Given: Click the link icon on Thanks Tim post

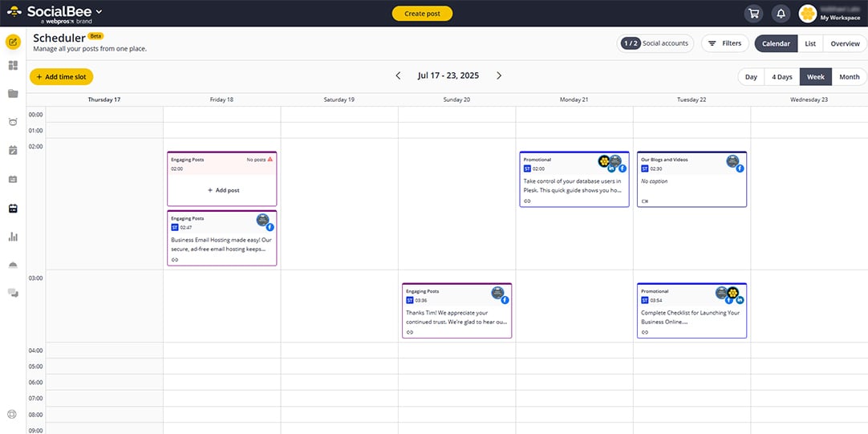Looking at the screenshot, I should [410, 332].
